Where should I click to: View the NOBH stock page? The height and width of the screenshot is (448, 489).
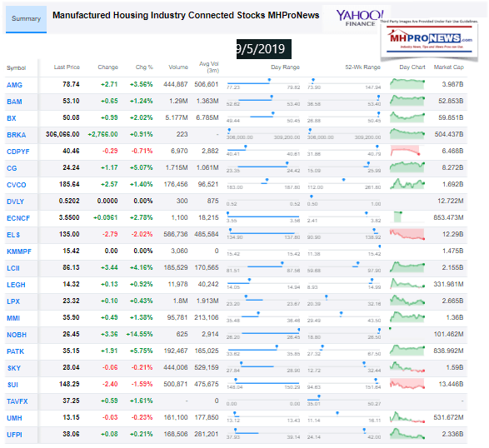[x=17, y=335]
